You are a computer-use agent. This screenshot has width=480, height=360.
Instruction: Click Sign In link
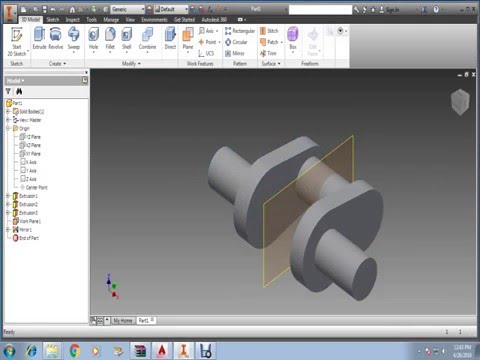(x=389, y=10)
